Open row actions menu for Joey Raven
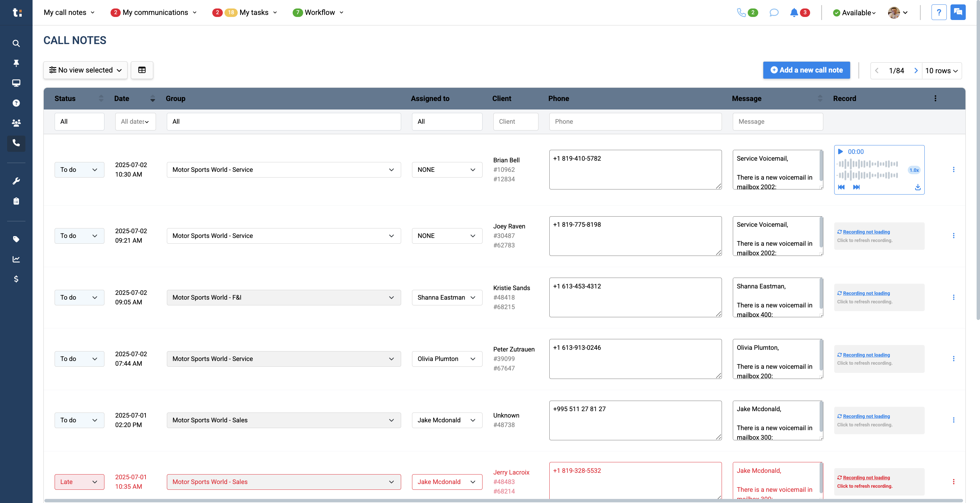 tap(953, 236)
